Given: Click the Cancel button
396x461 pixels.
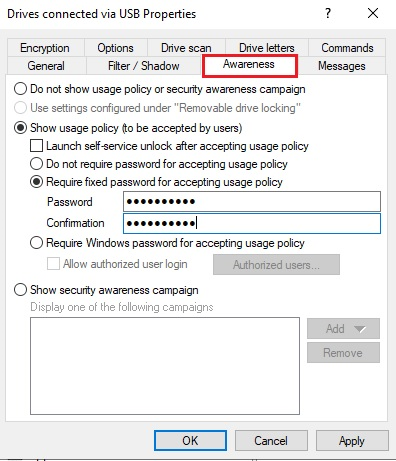Looking at the screenshot, I should (x=271, y=440).
